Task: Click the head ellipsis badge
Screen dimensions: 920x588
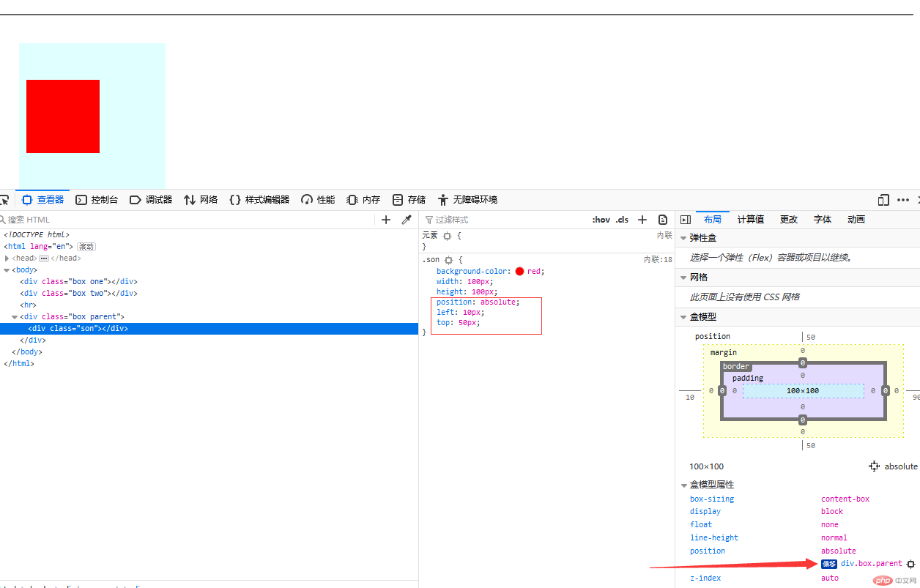Action: click(x=44, y=258)
